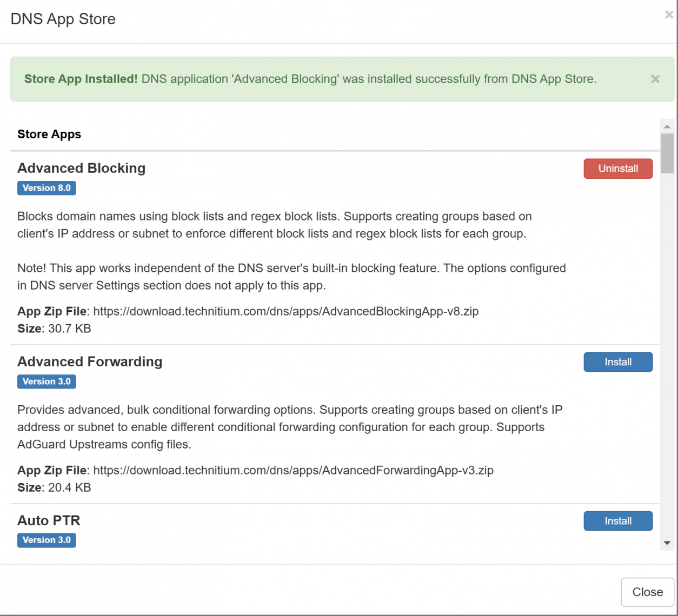Screen dimensions: 678x616
Task: Uninstall the Advanced Blocking app
Action: click(x=617, y=169)
